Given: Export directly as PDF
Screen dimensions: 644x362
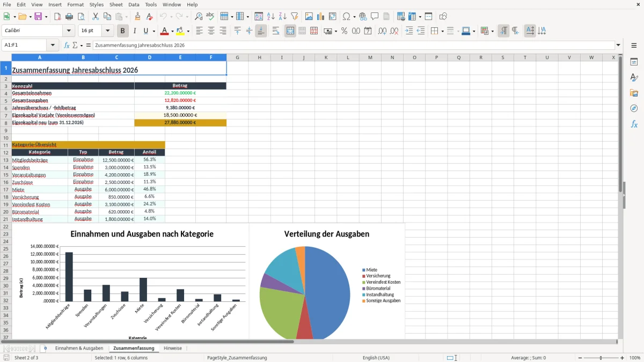Looking at the screenshot, I should (x=57, y=17).
